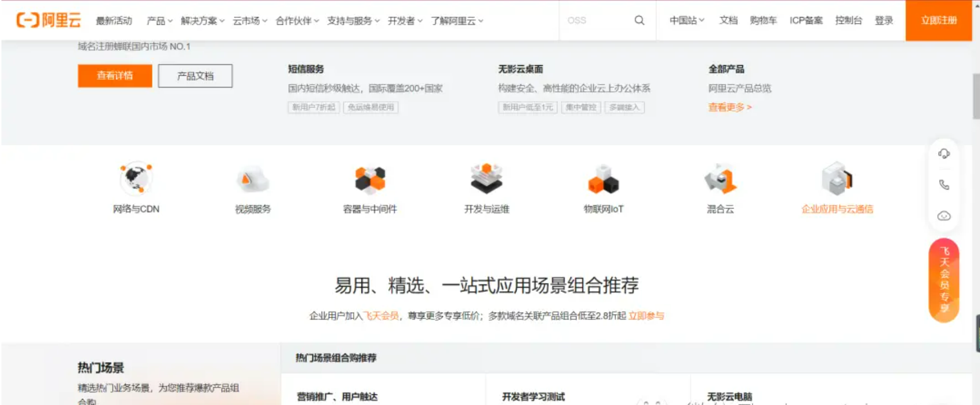The width and height of the screenshot is (980, 405).
Task: Click the page vertical scrollbar thumb
Action: pos(976,96)
